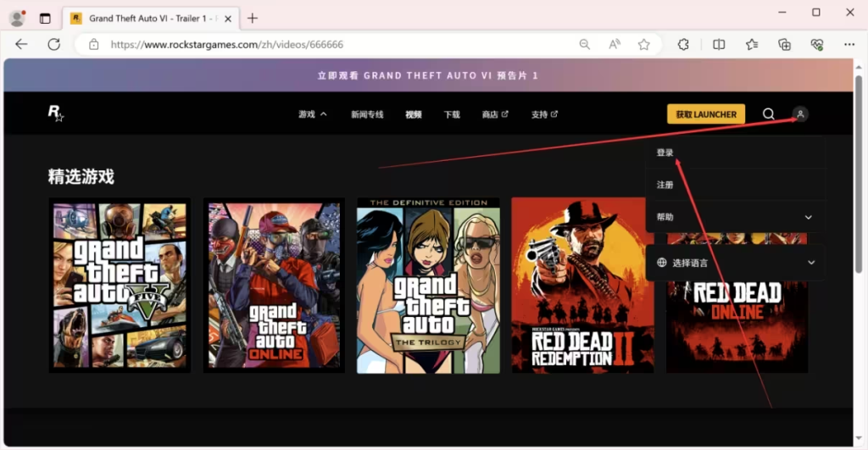Open Browser essentials heart icon
Image resolution: width=868 pixels, height=450 pixels.
tap(816, 44)
